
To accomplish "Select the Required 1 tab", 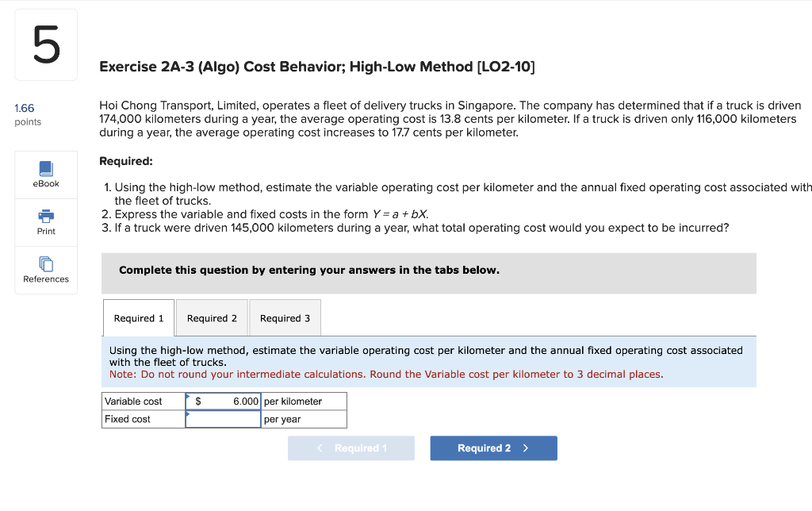I will tap(138, 317).
